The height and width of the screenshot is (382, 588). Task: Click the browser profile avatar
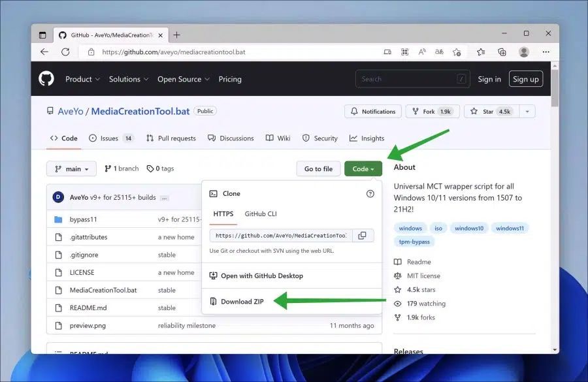(524, 52)
